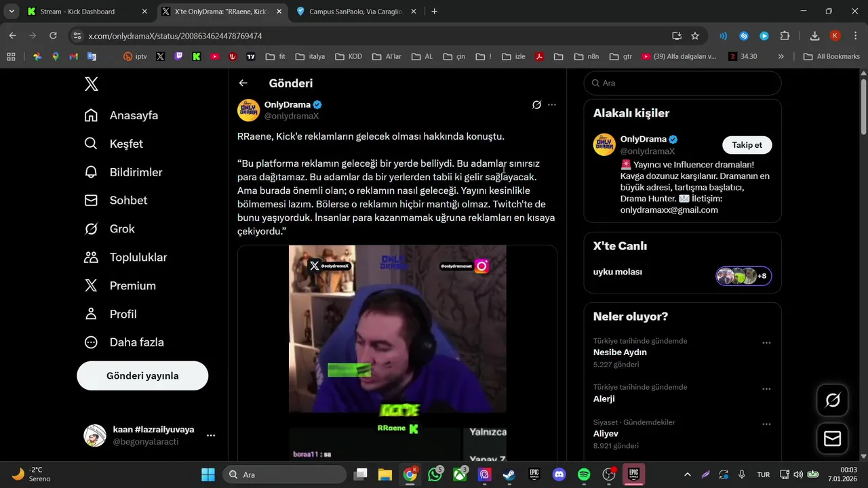Image resolution: width=868 pixels, height=488 pixels.
Task: Open Premium in the sidebar
Action: (x=120, y=286)
